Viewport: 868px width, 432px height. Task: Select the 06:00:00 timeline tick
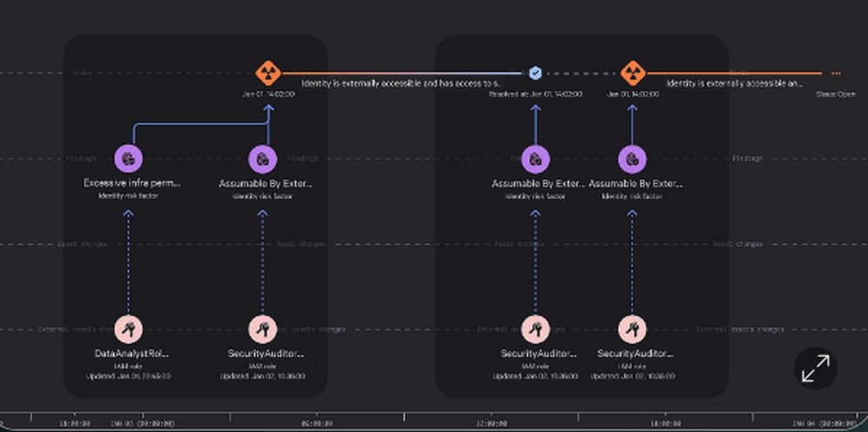tap(317, 423)
